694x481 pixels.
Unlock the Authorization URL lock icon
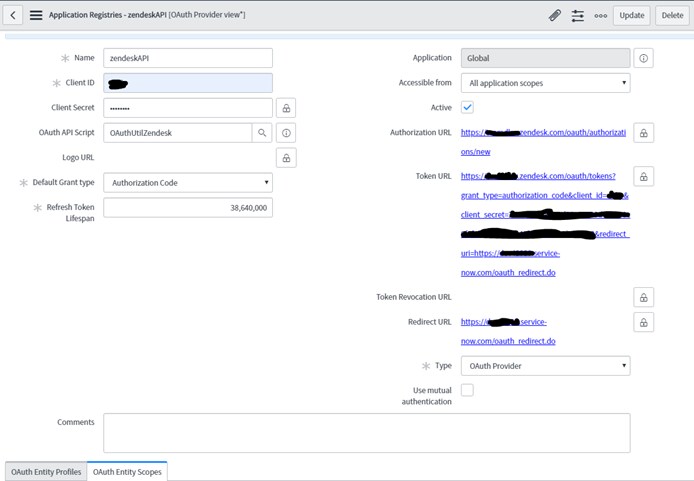pyautogui.click(x=644, y=133)
